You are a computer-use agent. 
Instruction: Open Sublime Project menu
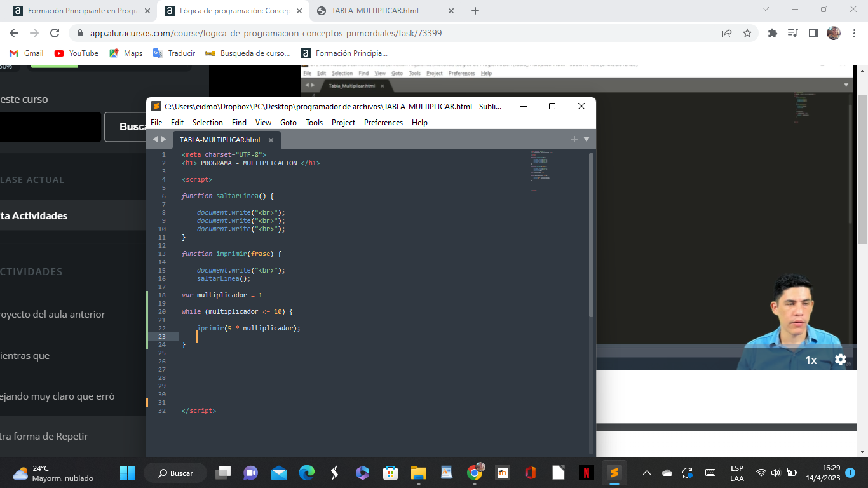pos(343,123)
